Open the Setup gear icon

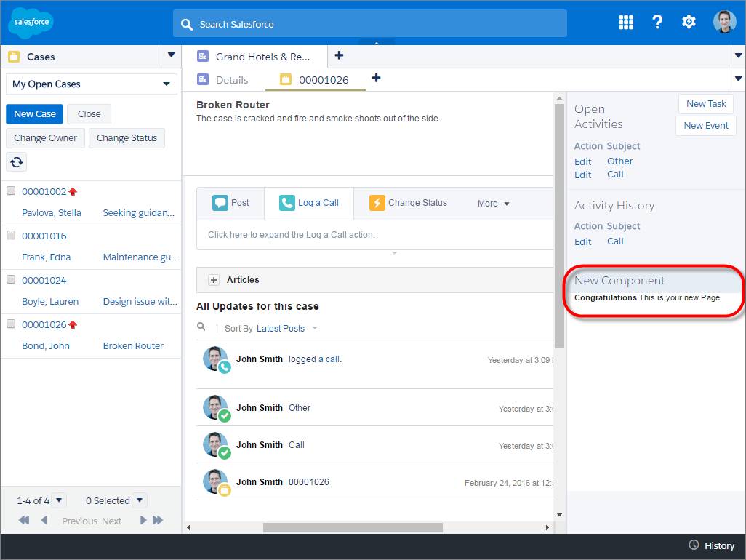tap(689, 22)
